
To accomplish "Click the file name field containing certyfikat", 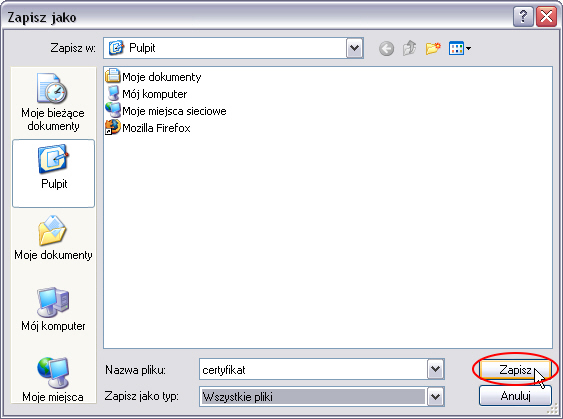I will (313, 369).
